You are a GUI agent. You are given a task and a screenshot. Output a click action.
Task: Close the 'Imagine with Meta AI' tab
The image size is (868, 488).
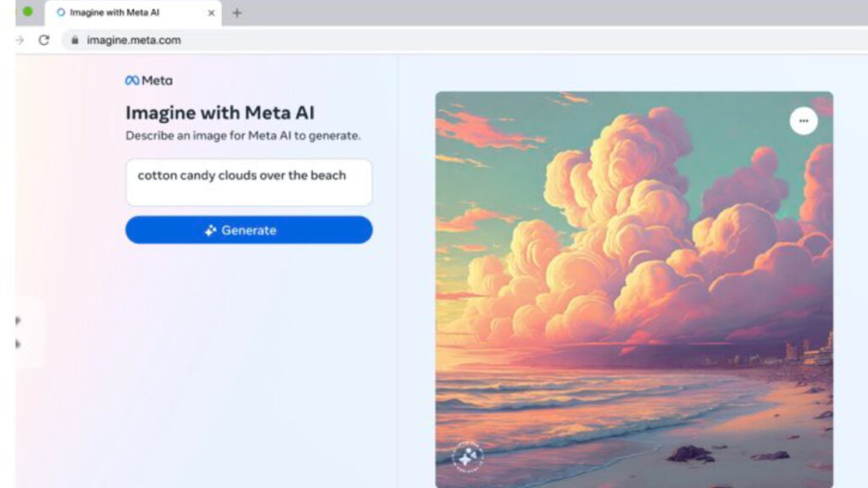tap(211, 13)
